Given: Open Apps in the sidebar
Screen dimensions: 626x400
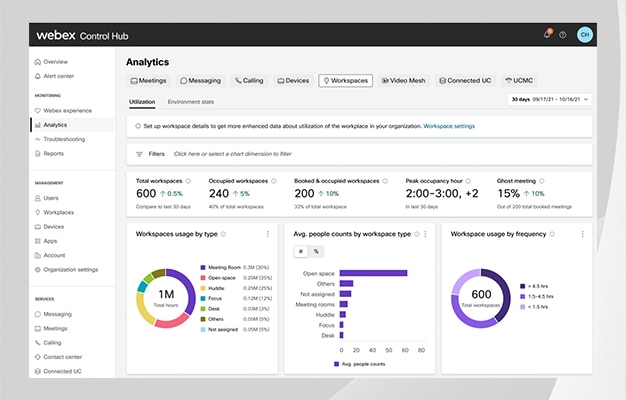Looking at the screenshot, I should click(46, 241).
